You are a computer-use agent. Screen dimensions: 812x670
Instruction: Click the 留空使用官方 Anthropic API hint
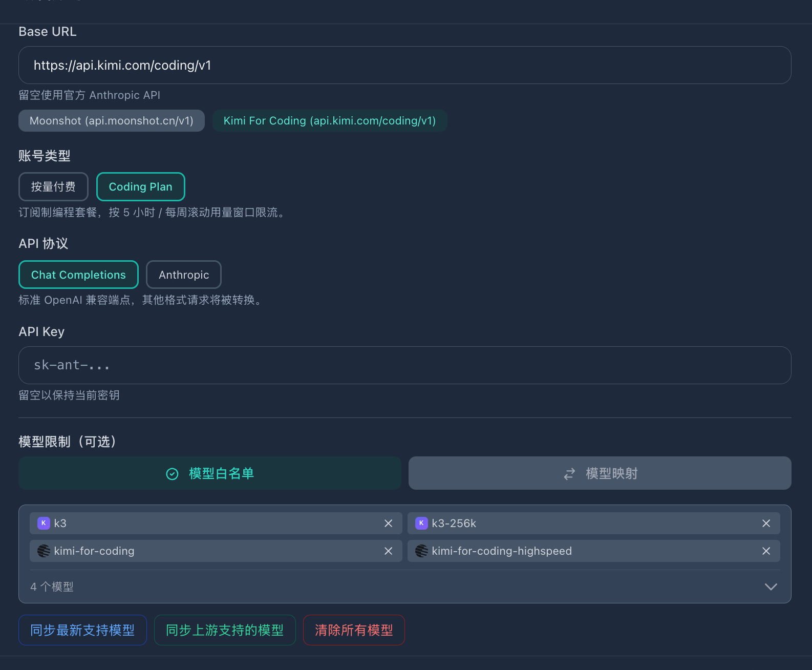click(90, 95)
